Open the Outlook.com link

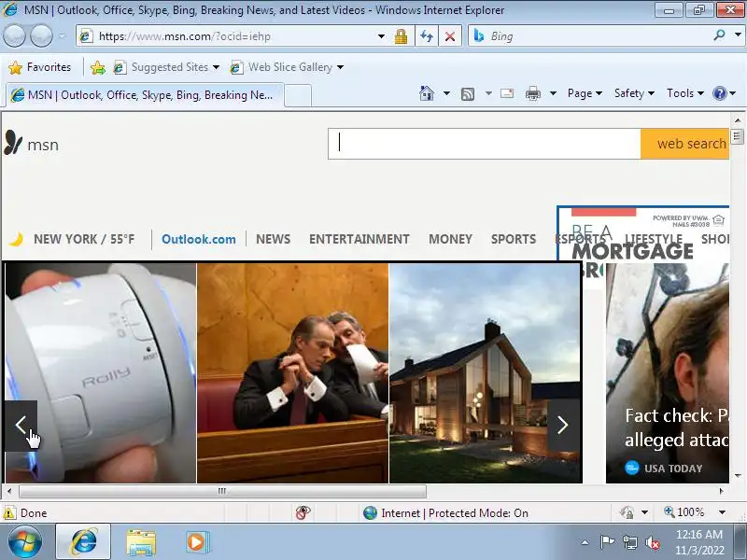click(x=199, y=239)
